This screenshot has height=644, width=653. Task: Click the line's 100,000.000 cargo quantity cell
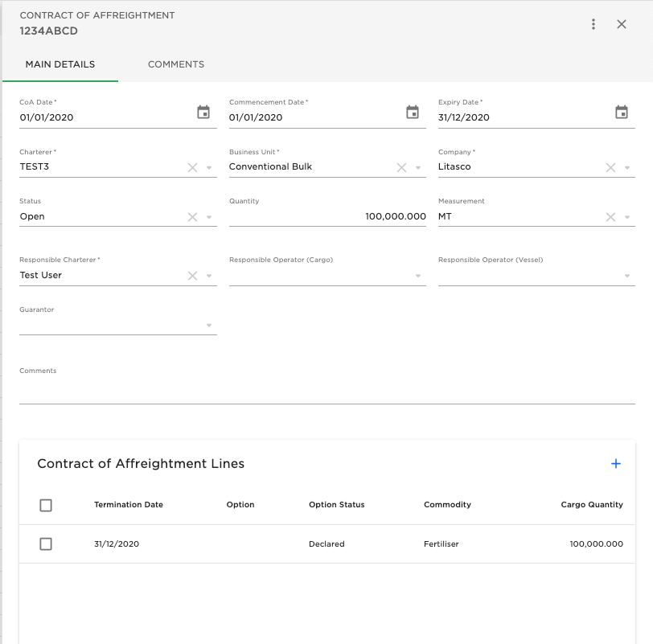(x=597, y=544)
